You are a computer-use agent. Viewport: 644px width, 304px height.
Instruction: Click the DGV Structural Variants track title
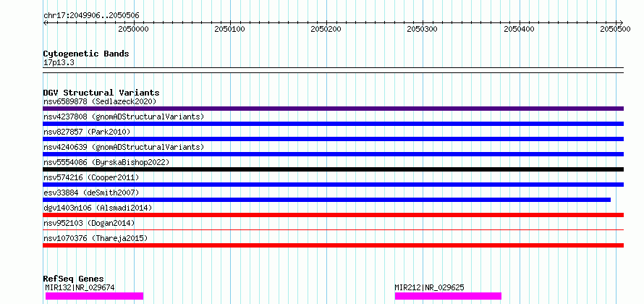pyautogui.click(x=101, y=93)
